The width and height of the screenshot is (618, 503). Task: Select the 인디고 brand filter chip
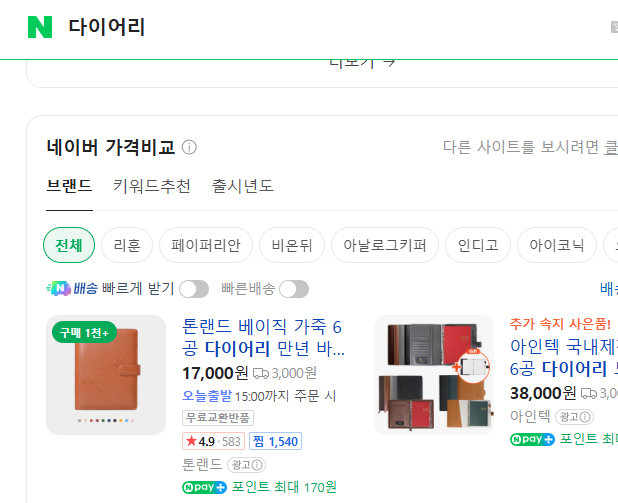pos(478,245)
